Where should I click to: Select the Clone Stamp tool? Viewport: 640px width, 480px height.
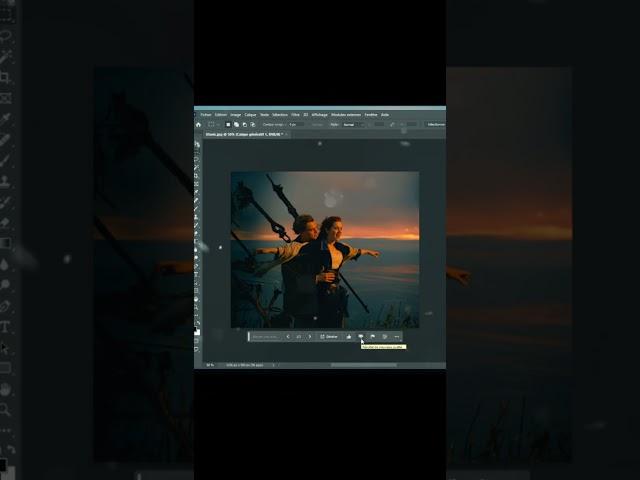[x=197, y=217]
